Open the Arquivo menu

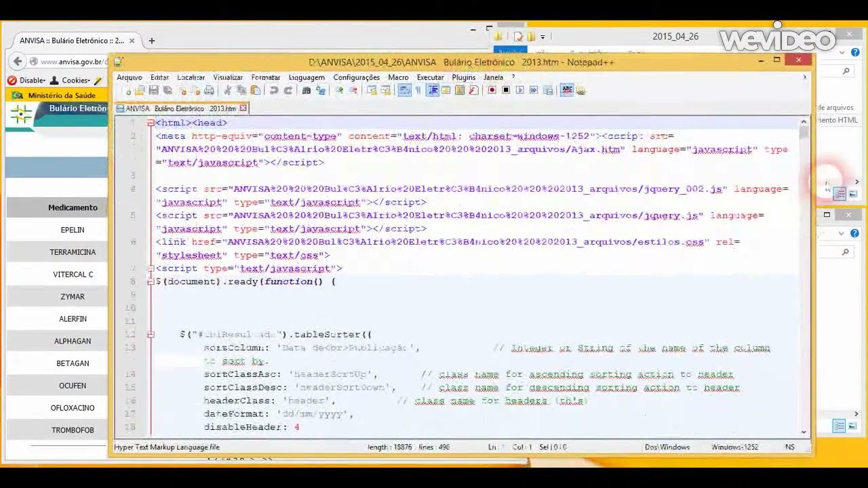[129, 77]
